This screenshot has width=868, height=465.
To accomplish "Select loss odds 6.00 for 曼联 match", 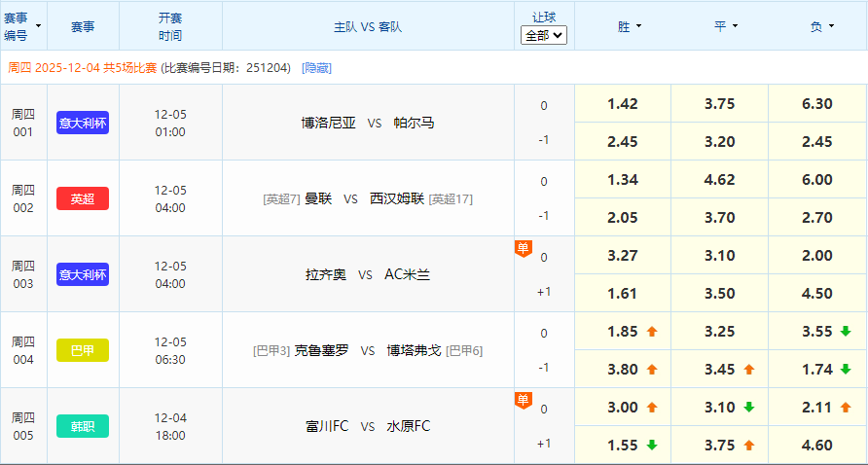I will click(817, 180).
